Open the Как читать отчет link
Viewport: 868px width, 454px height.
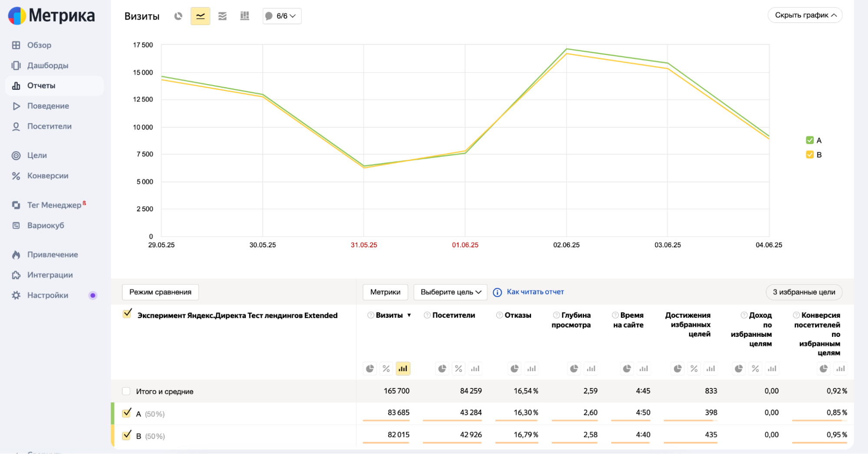click(x=535, y=292)
